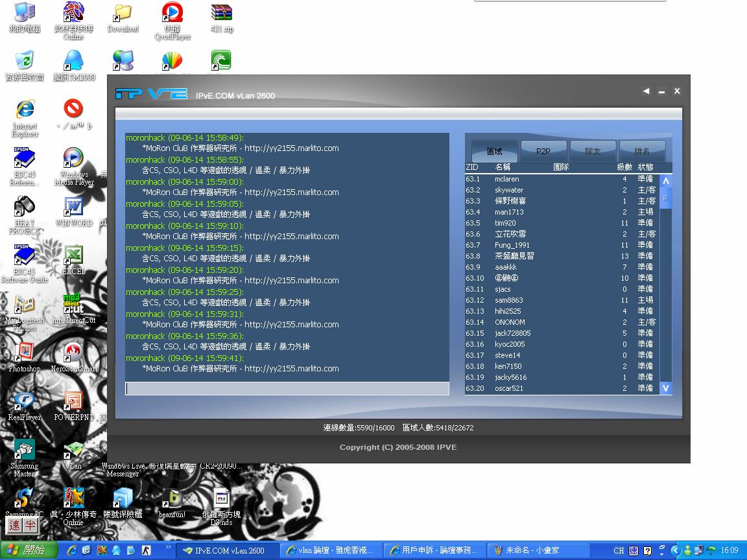The width and height of the screenshot is (747, 560).
Task: Open the EXCEL desktop shortcut
Action: click(x=73, y=256)
